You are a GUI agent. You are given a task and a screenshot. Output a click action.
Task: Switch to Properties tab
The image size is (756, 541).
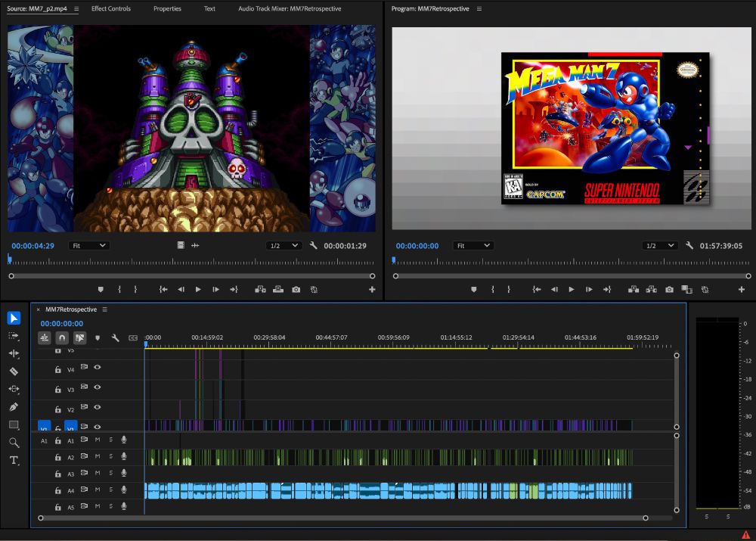[167, 8]
